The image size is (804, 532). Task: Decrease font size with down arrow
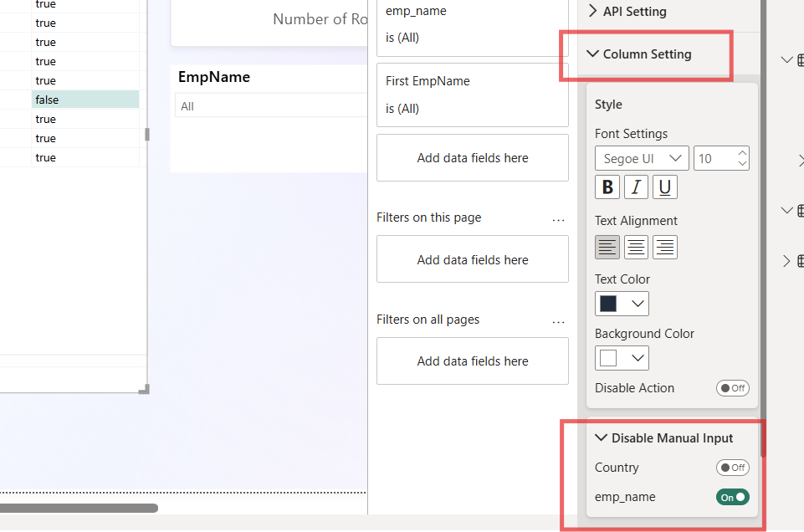(x=742, y=163)
